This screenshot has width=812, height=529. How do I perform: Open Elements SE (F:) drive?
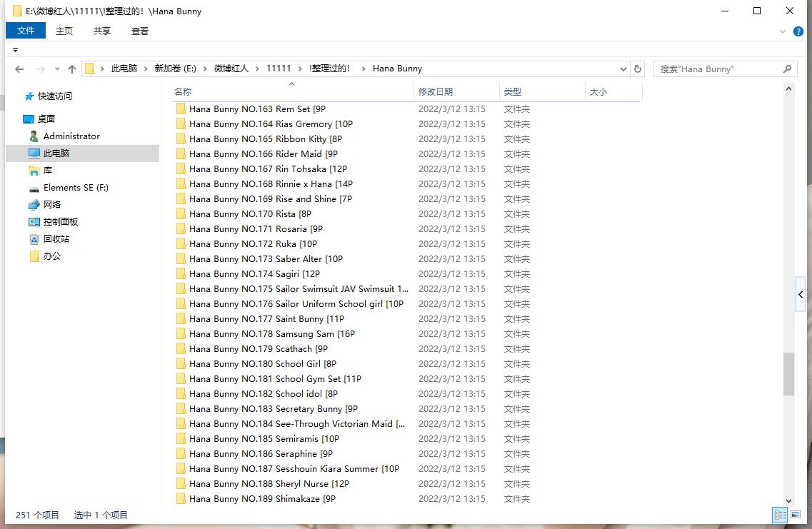pos(69,187)
